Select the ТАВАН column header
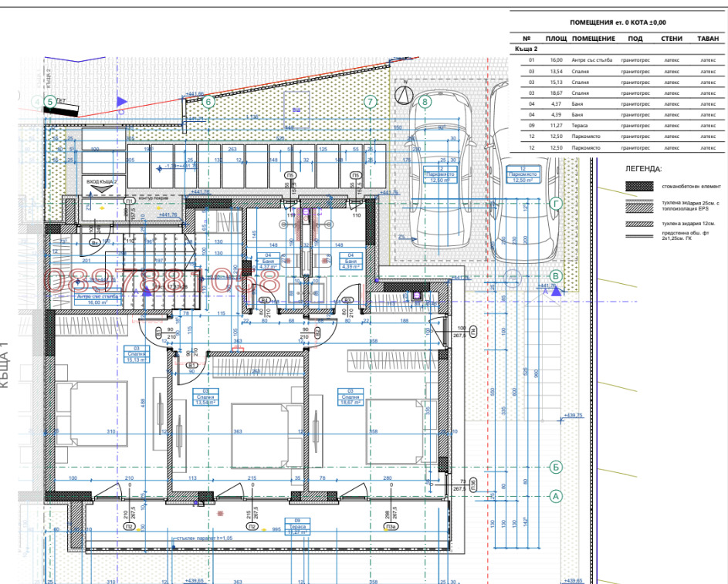728x584 pixels. (708, 39)
